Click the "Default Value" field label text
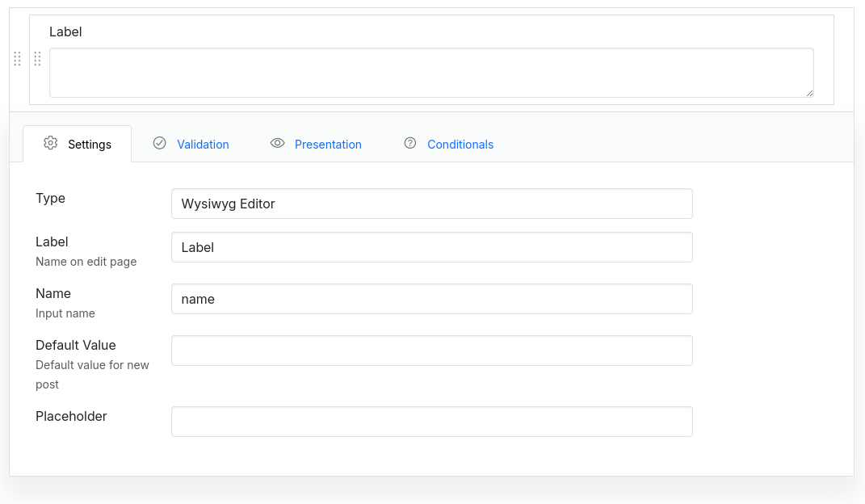 (x=76, y=345)
